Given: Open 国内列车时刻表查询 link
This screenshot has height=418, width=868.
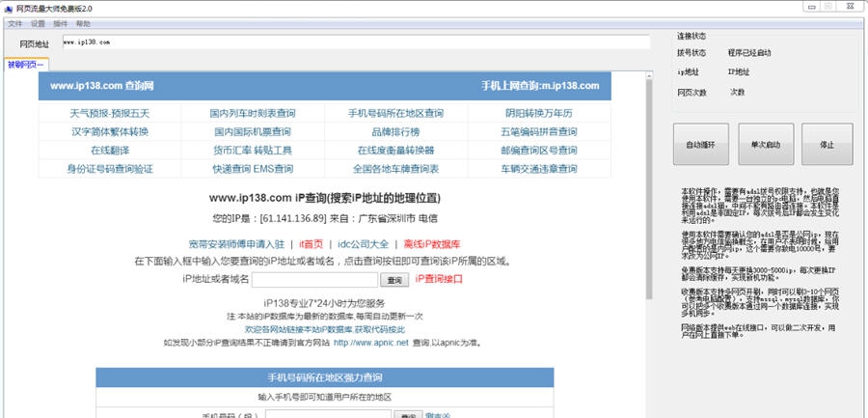Looking at the screenshot, I should (252, 113).
